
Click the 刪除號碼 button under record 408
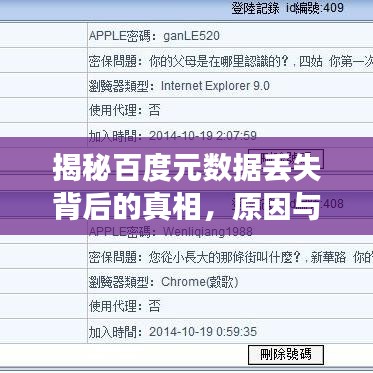[x=286, y=354]
